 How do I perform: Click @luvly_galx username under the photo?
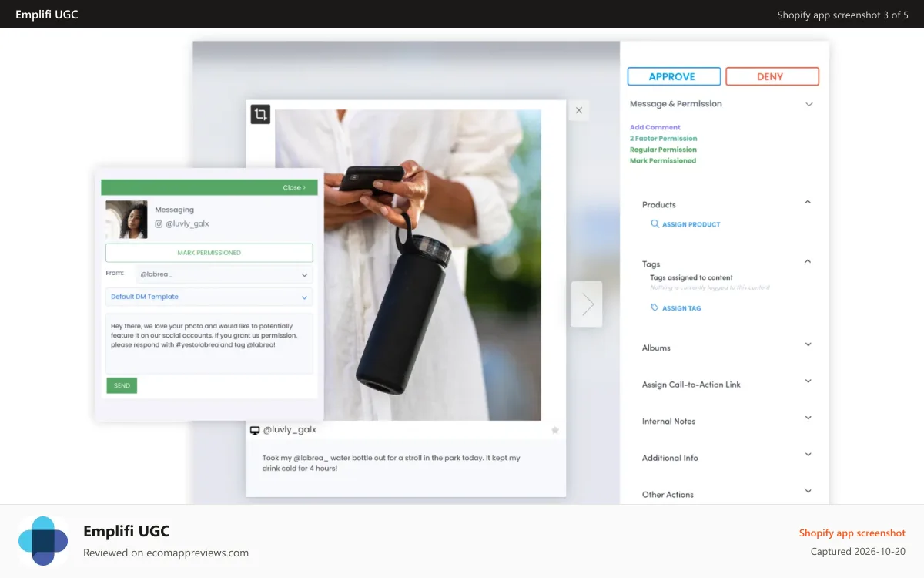coord(290,430)
